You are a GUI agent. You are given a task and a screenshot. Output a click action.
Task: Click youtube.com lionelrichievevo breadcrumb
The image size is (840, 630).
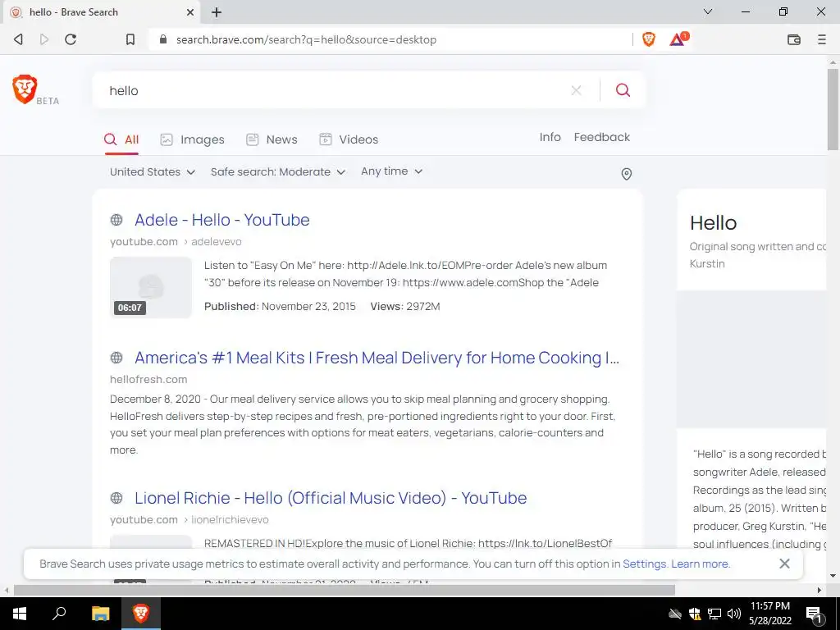point(189,519)
